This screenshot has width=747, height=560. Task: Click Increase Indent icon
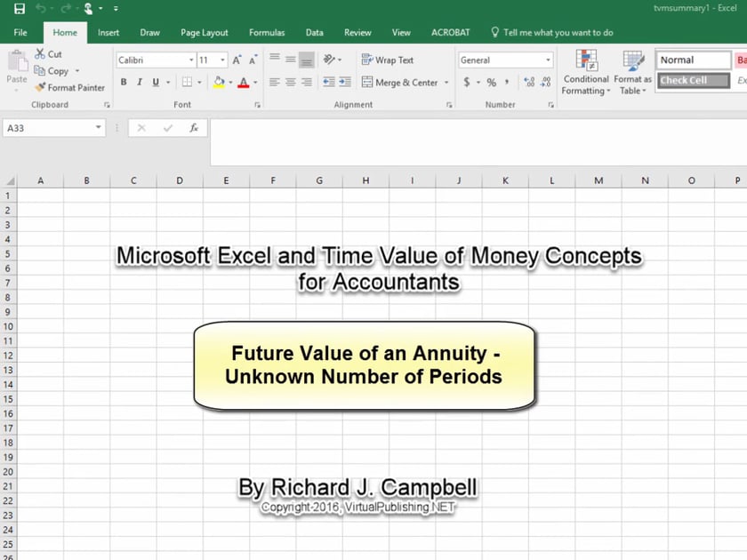pos(345,82)
